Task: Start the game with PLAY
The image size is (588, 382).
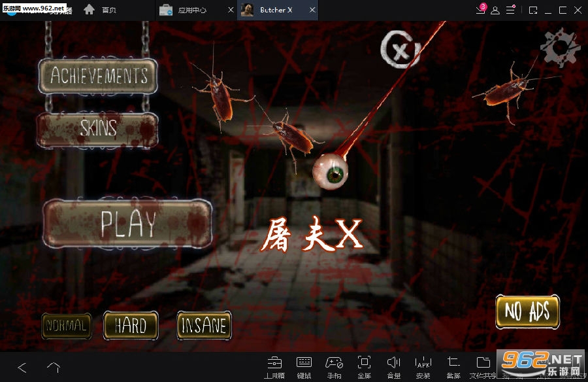Action: tap(127, 224)
